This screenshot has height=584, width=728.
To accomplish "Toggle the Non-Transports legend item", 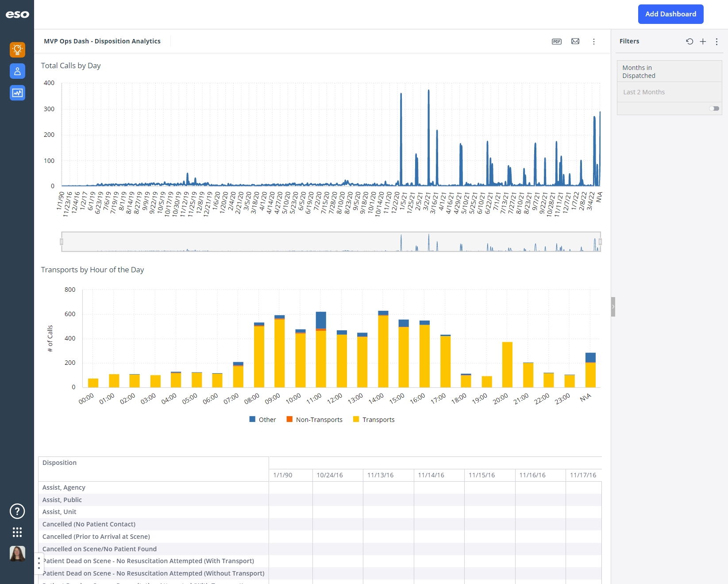I will click(314, 419).
